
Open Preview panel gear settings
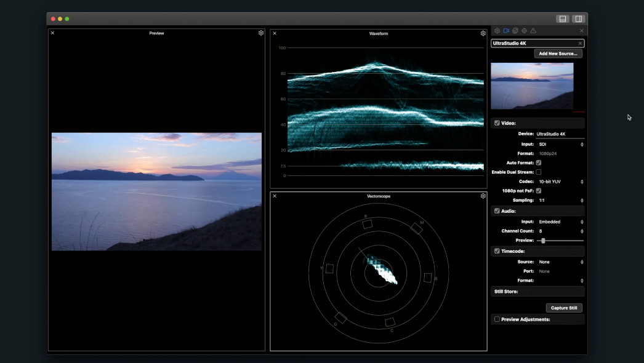coord(261,33)
